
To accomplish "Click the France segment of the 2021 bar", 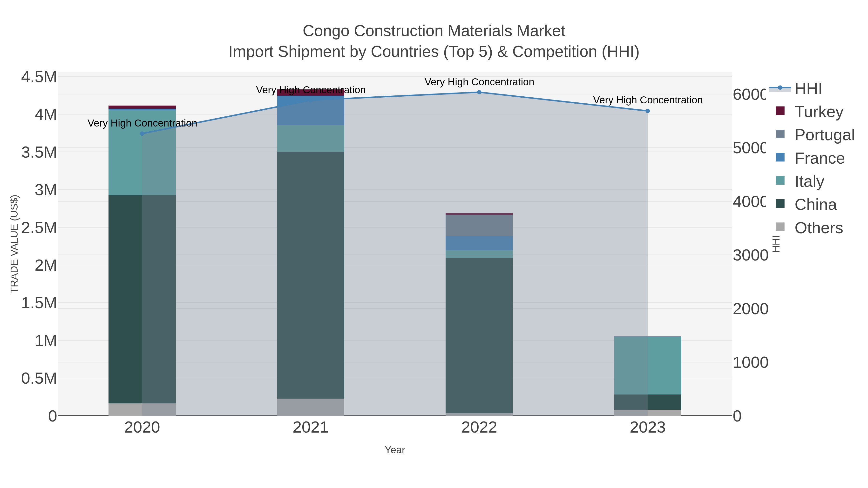I will pyautogui.click(x=311, y=111).
